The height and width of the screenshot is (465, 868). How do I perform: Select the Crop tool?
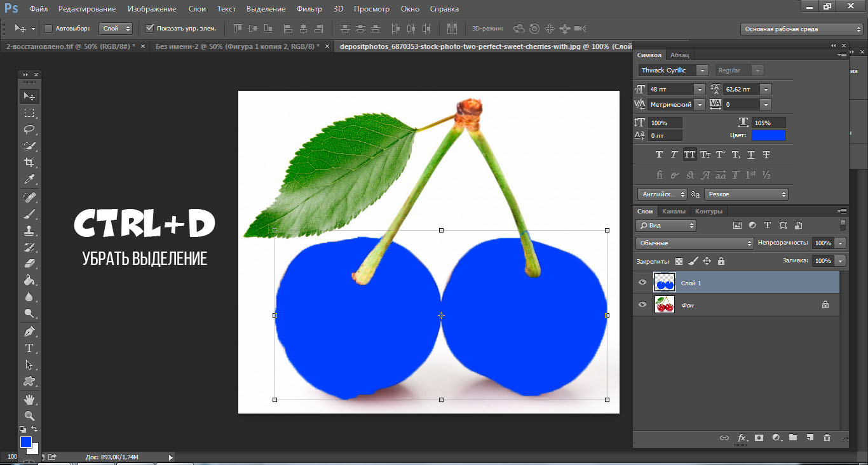[29, 163]
